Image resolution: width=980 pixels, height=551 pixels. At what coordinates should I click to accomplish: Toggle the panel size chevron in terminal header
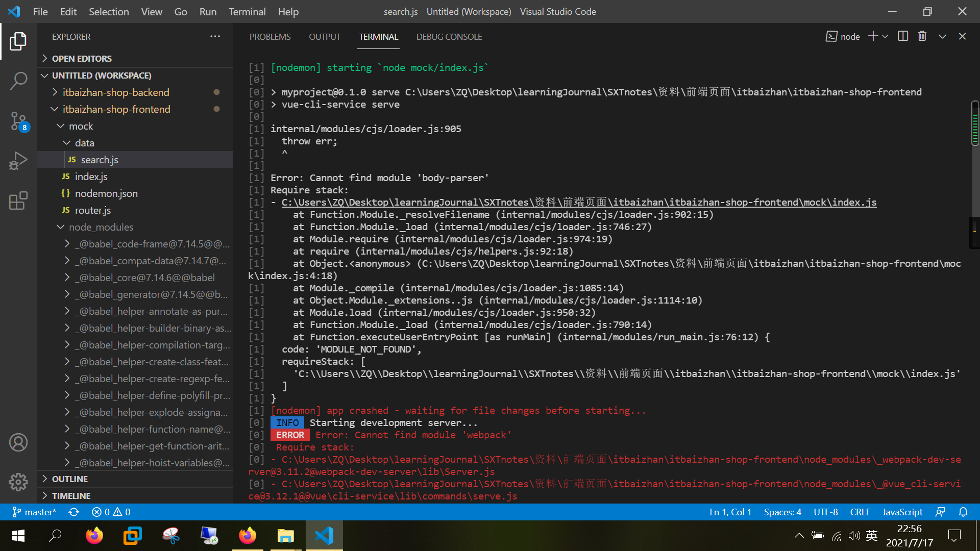pos(942,36)
